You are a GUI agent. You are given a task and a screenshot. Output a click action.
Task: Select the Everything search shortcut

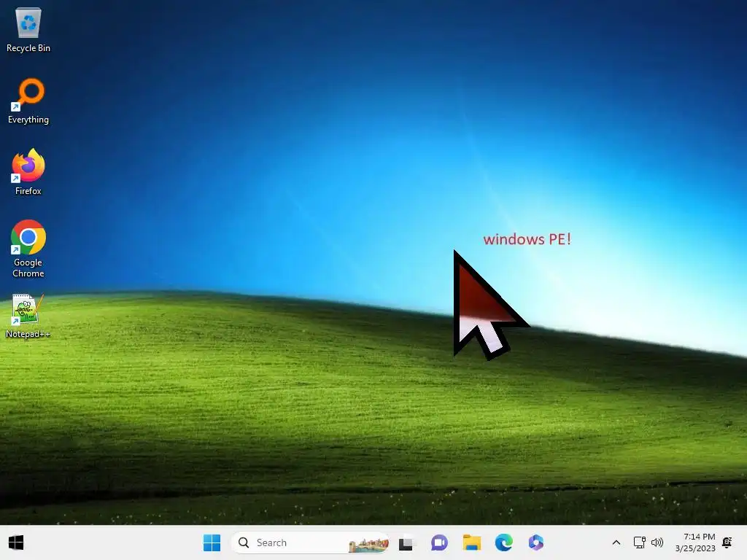coord(28,101)
